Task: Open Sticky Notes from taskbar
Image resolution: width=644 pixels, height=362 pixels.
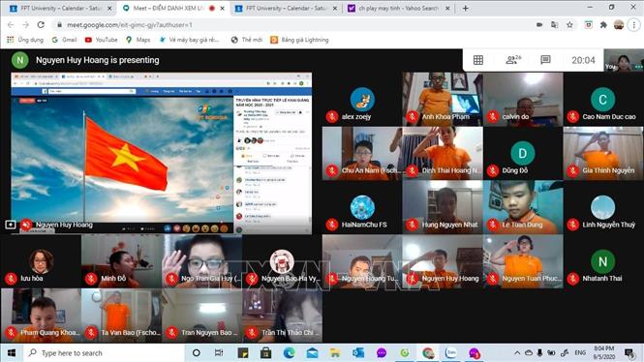Action: 243,353
